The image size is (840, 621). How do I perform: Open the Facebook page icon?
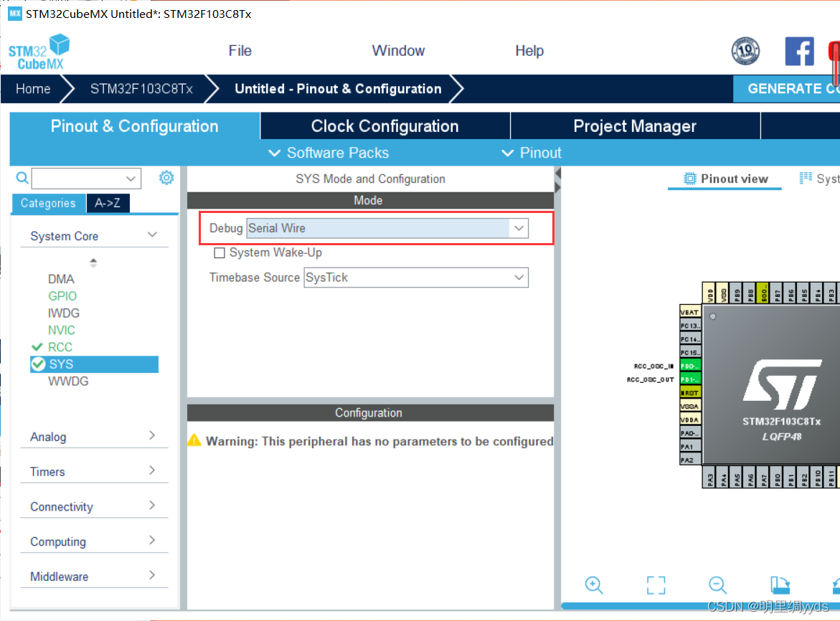(799, 52)
